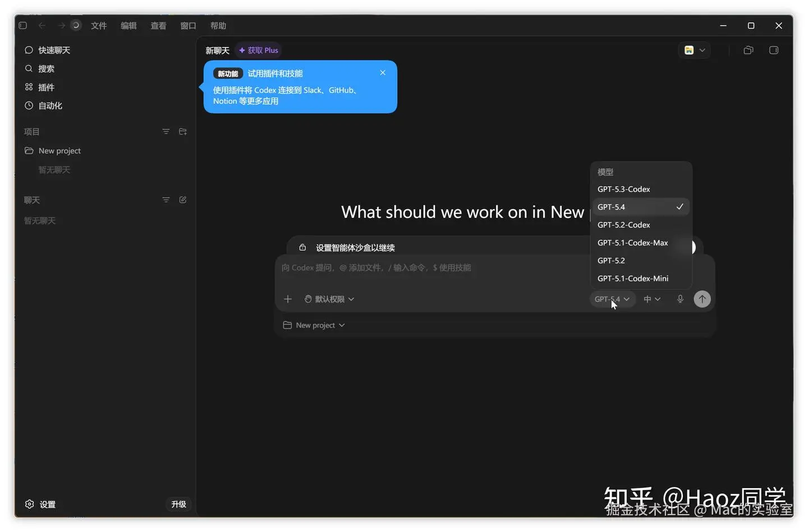808x532 pixels.
Task: Click the right panel toggle icon at top right
Action: (x=774, y=51)
